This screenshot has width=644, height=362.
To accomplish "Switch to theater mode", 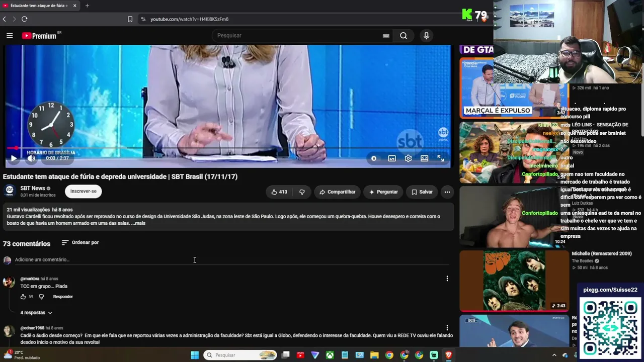I will coord(424,158).
